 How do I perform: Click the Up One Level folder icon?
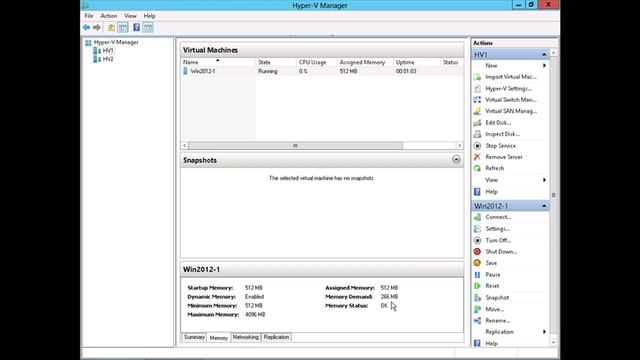point(111,27)
